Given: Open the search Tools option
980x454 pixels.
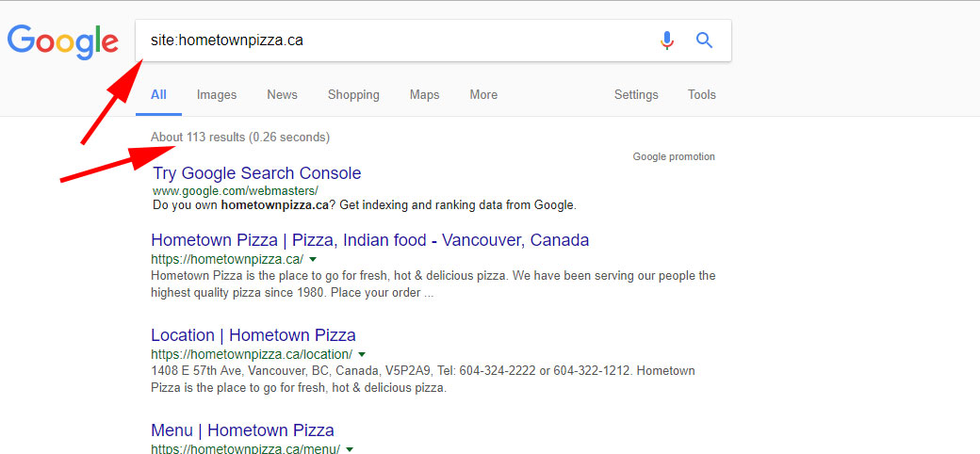Looking at the screenshot, I should 702,95.
